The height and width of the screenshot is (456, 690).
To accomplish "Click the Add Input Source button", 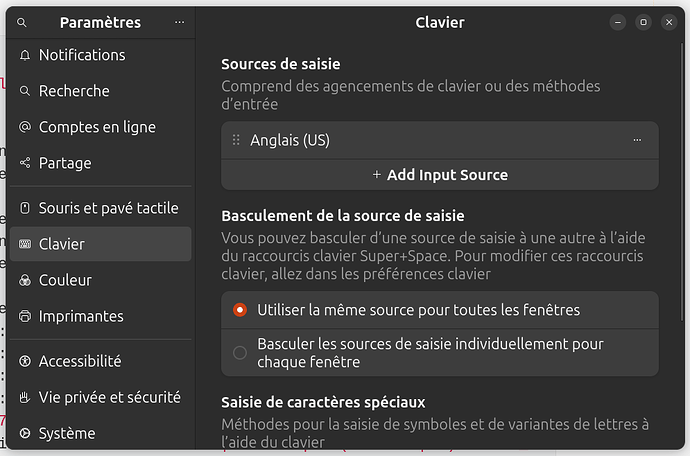I will coord(440,175).
